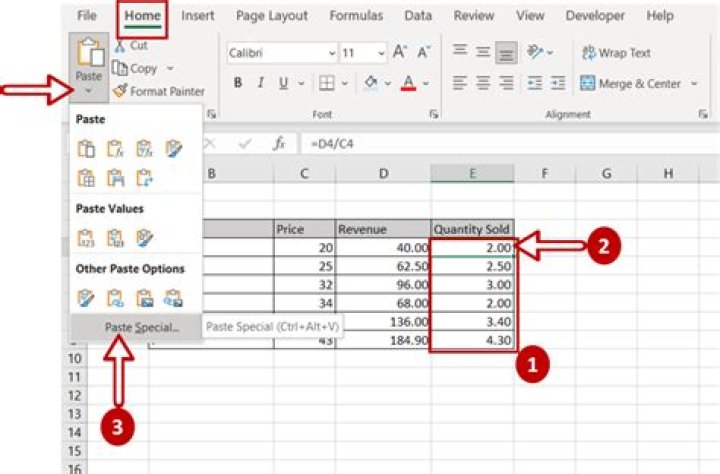Click the Copy command
720x474 pixels.
click(x=135, y=68)
